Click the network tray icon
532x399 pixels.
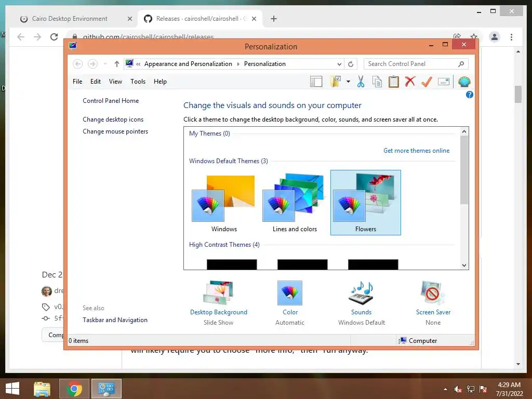click(x=471, y=389)
